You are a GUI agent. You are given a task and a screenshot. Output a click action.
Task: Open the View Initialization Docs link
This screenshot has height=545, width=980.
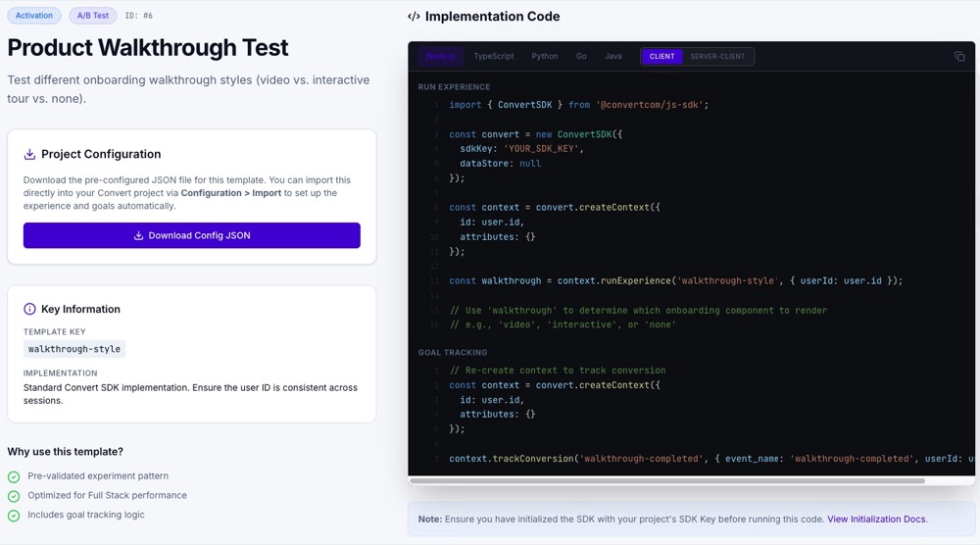(x=876, y=520)
